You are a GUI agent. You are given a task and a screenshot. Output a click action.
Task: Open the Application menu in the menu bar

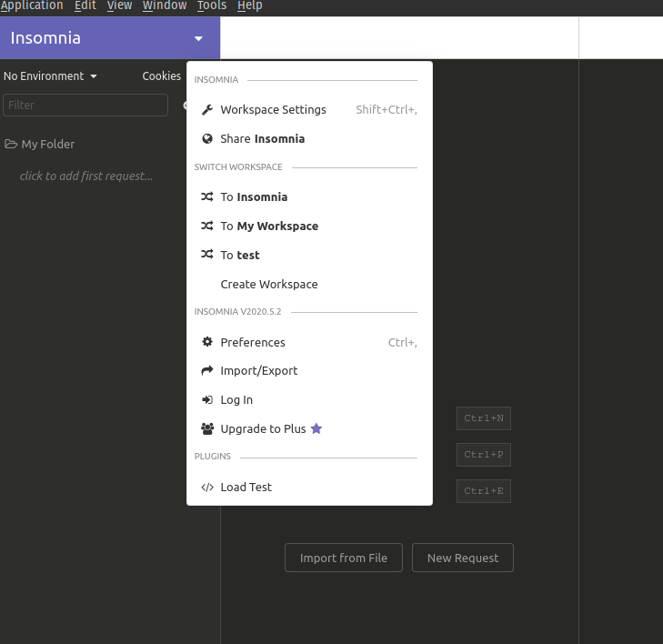tap(32, 5)
